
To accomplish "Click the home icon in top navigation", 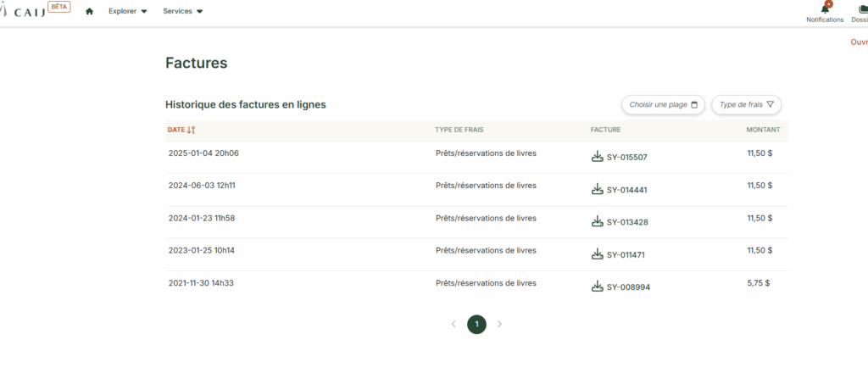I will (89, 11).
